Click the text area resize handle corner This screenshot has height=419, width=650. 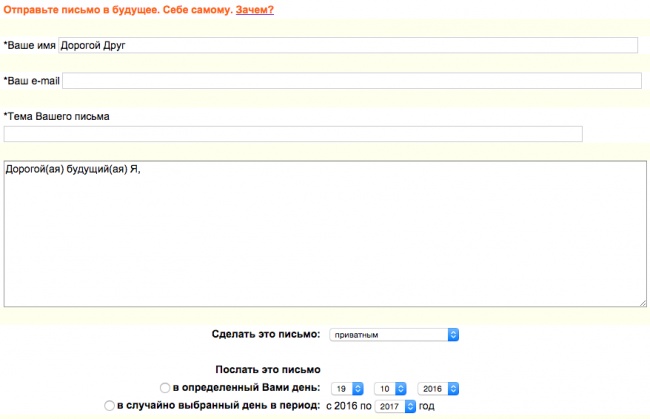640,301
